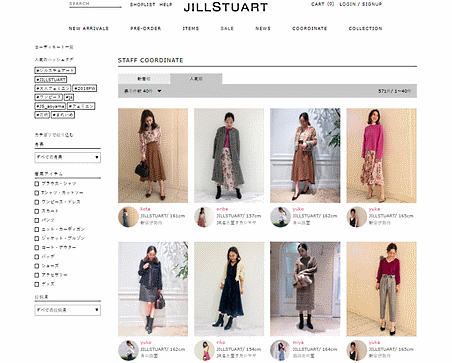Check the ブラウス・シャツ filter
This screenshot has width=452, height=363.
(37, 184)
